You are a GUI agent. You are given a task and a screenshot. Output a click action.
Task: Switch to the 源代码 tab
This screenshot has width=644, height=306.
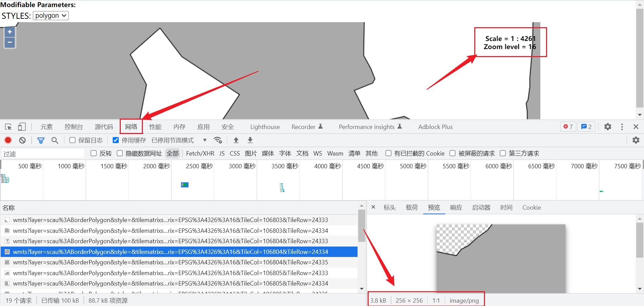click(x=104, y=127)
